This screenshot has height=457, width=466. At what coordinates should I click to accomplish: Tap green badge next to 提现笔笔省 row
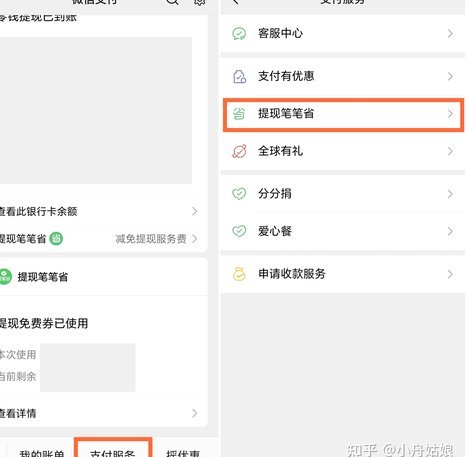pyautogui.click(x=56, y=239)
